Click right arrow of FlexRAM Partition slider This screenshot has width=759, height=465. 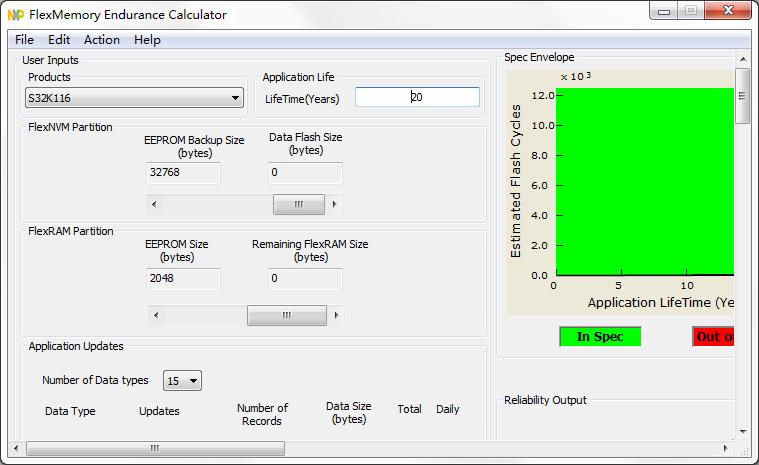click(x=336, y=315)
